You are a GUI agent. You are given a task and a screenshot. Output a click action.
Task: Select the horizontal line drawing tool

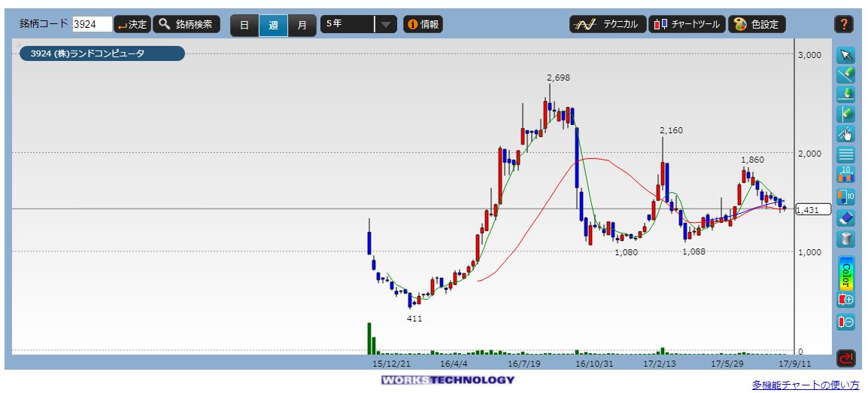pos(846,95)
